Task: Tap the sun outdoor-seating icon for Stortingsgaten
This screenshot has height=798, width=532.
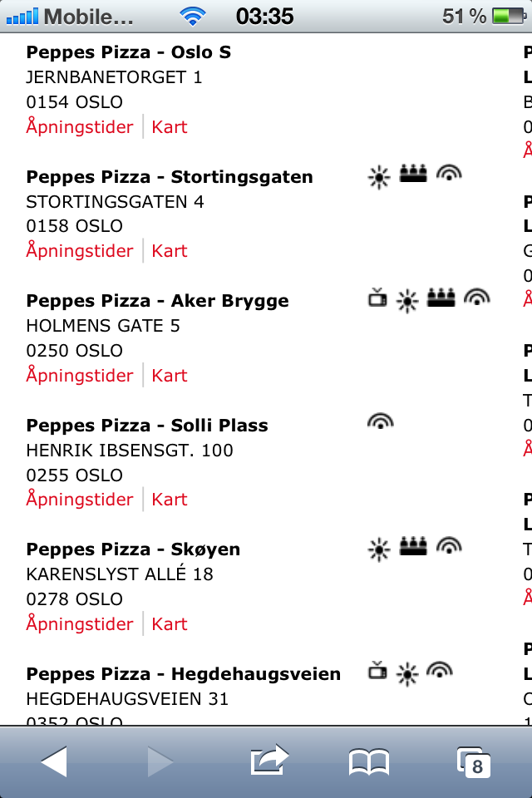Action: click(379, 177)
